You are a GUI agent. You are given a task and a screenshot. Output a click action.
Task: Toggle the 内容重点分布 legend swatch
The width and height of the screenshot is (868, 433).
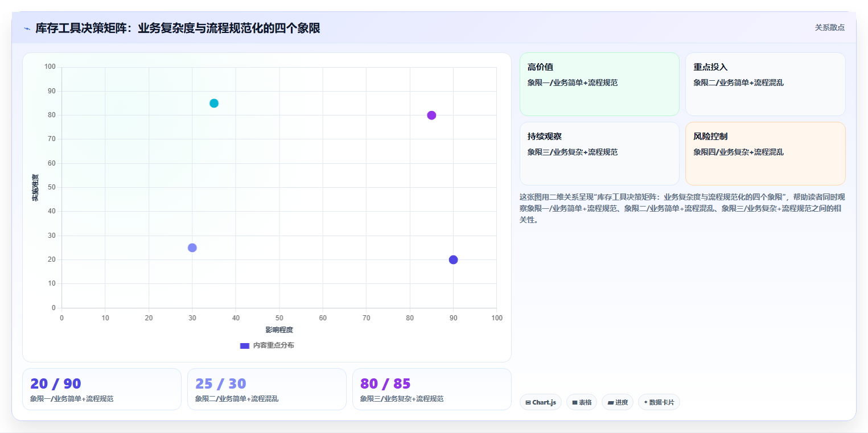(245, 345)
